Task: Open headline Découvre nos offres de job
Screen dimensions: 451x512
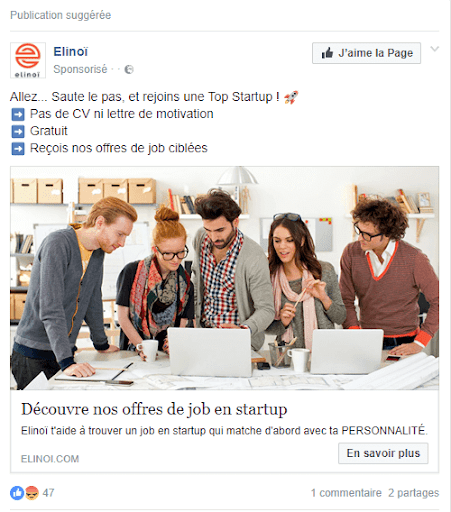Action: [x=154, y=409]
